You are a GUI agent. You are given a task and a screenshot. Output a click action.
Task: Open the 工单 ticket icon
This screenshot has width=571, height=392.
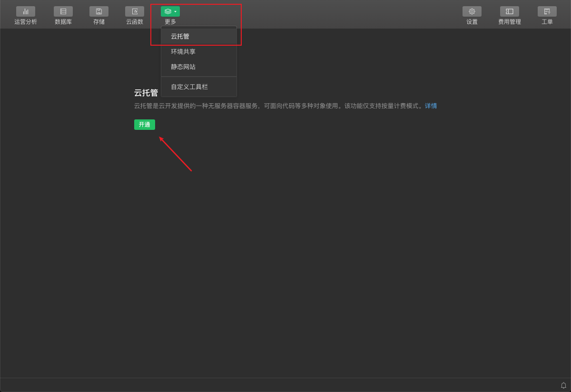pos(547,11)
